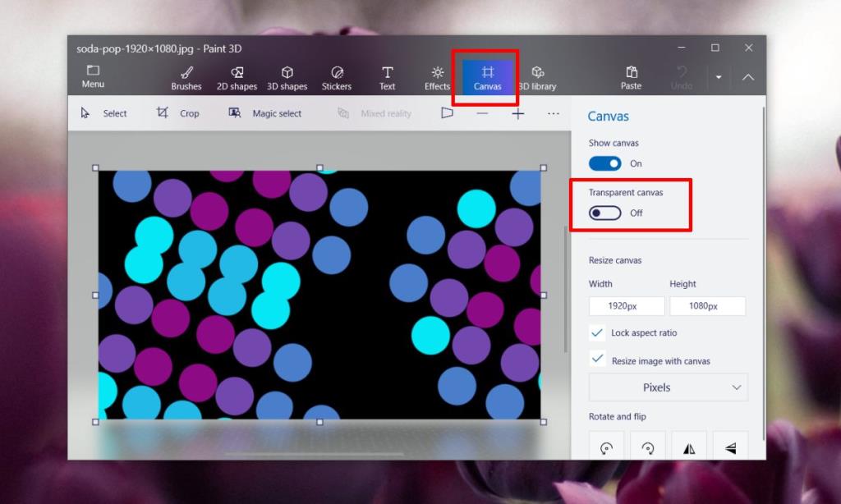Use the Magic select tool
This screenshot has height=504, width=841.
point(267,113)
